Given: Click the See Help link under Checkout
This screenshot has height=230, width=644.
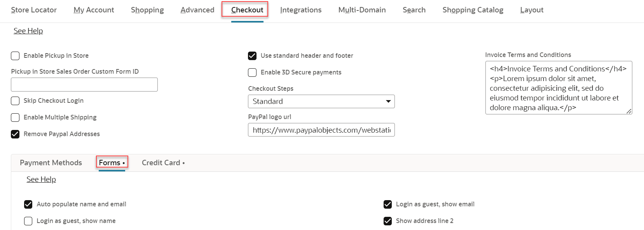Looking at the screenshot, I should click(x=28, y=31).
